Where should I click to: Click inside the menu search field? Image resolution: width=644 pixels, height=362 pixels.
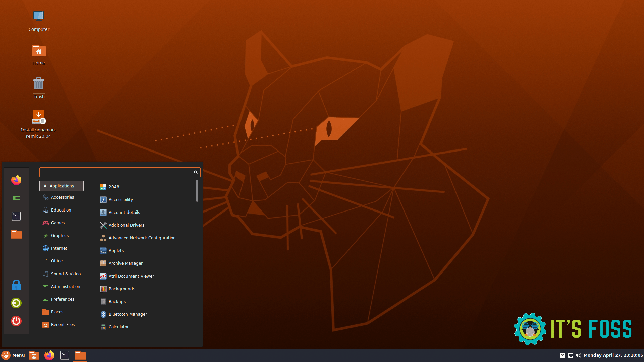coord(117,172)
